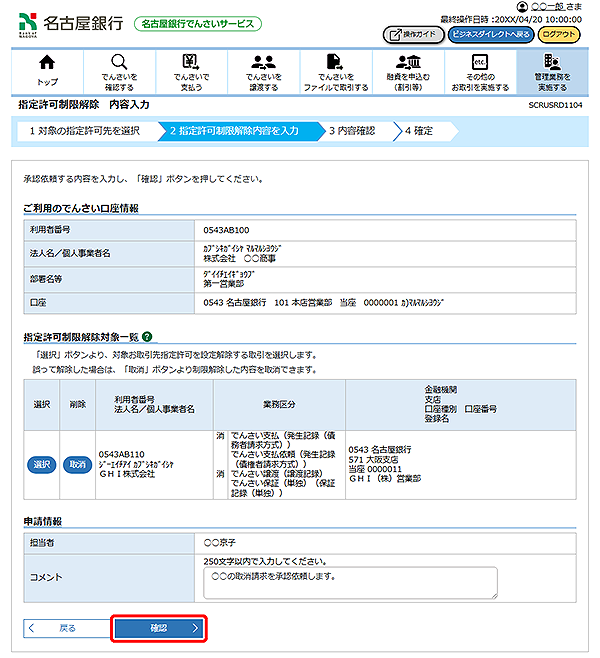Click green help icon beside 指定許可制限解除対象一覧
This screenshot has height=658, width=600.
click(x=147, y=339)
